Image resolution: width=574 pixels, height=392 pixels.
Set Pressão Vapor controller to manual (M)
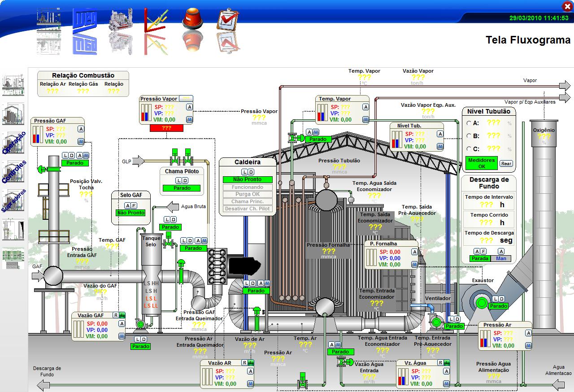pos(190,119)
